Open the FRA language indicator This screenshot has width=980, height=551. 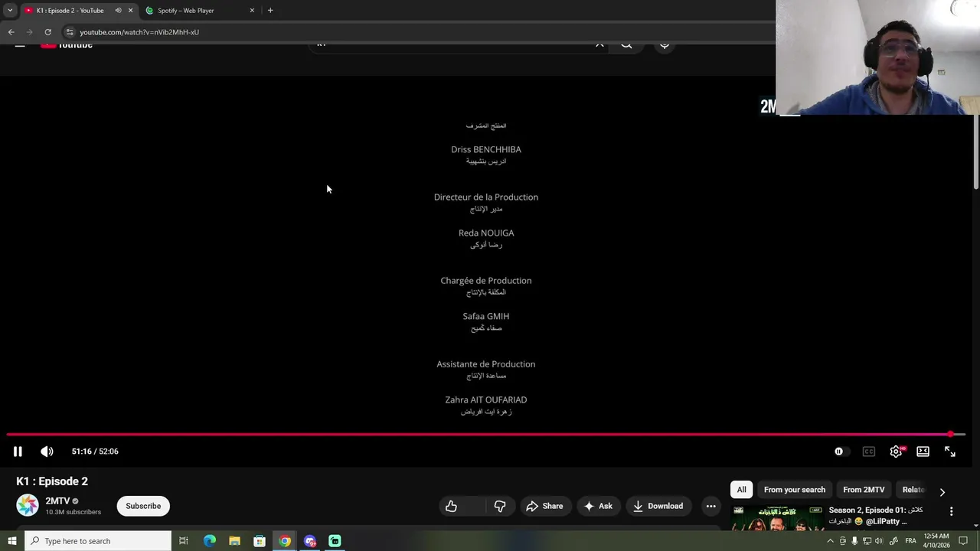[x=910, y=541]
